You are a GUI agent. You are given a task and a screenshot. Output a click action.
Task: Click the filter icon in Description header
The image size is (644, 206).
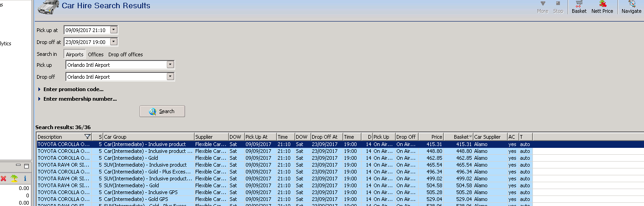coord(87,137)
